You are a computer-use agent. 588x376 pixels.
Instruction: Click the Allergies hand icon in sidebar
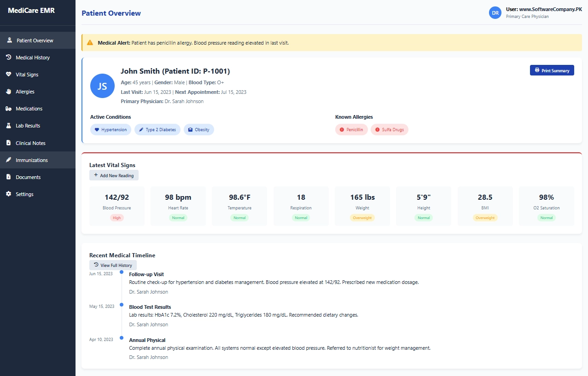8,92
